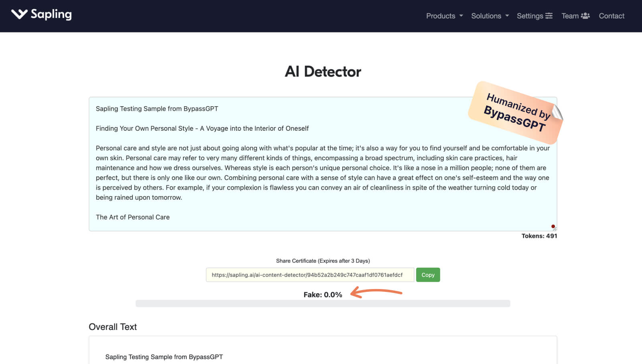
Task: Go to the Contact page
Action: (612, 16)
